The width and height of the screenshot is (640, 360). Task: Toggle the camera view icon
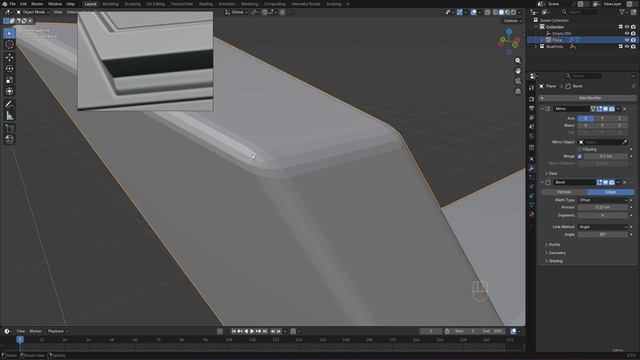click(518, 81)
